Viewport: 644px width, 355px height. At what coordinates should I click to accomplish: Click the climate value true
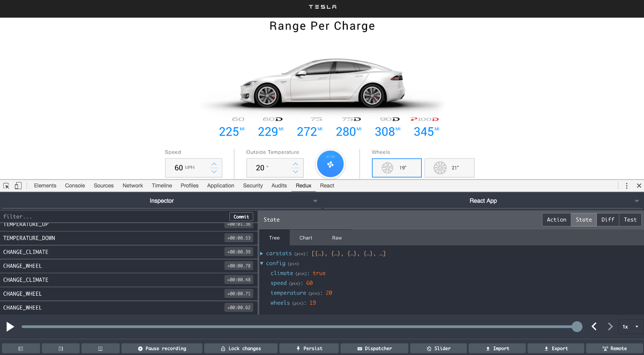[319, 273]
